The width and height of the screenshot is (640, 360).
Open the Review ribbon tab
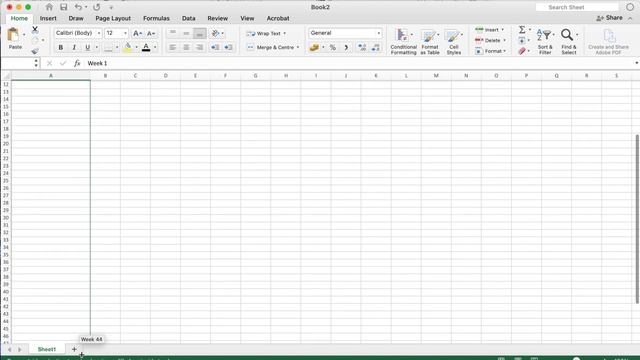[218, 18]
